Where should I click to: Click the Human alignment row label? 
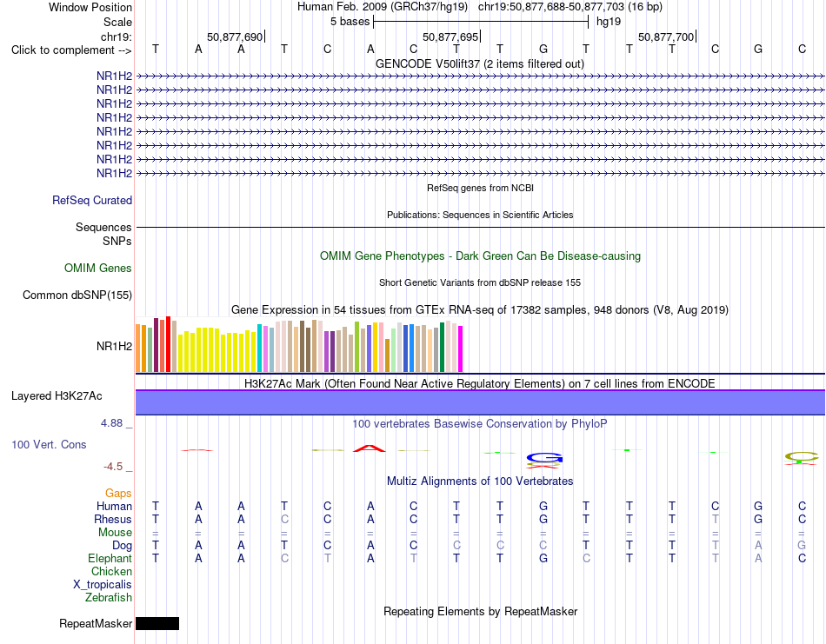[x=114, y=506]
